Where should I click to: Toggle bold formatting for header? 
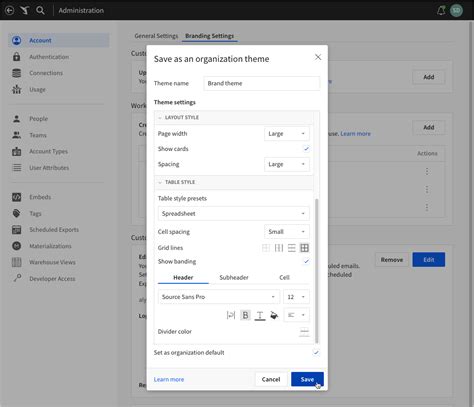coord(245,315)
